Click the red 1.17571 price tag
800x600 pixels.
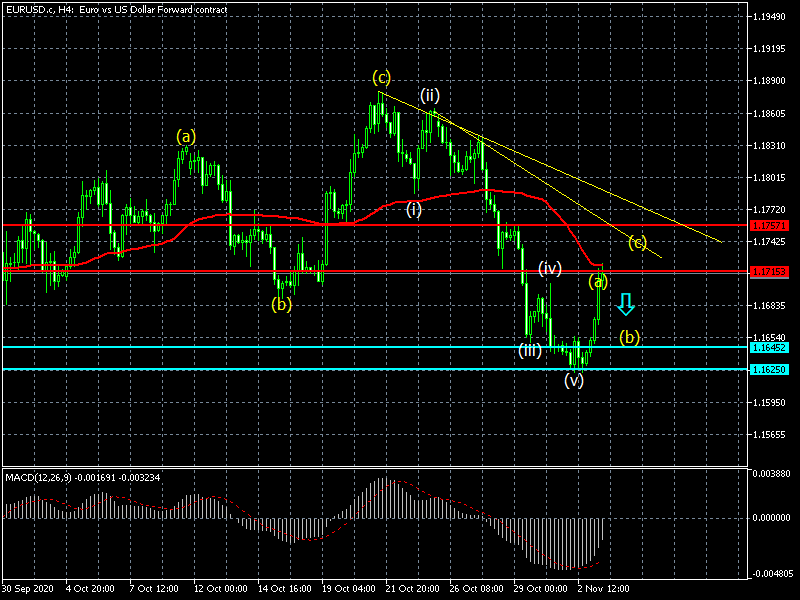tap(770, 226)
